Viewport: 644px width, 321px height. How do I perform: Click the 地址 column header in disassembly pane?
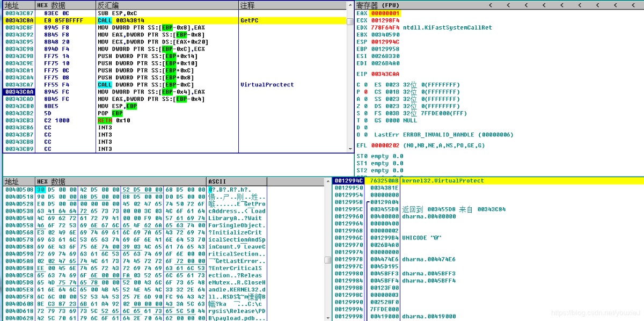[19, 5]
